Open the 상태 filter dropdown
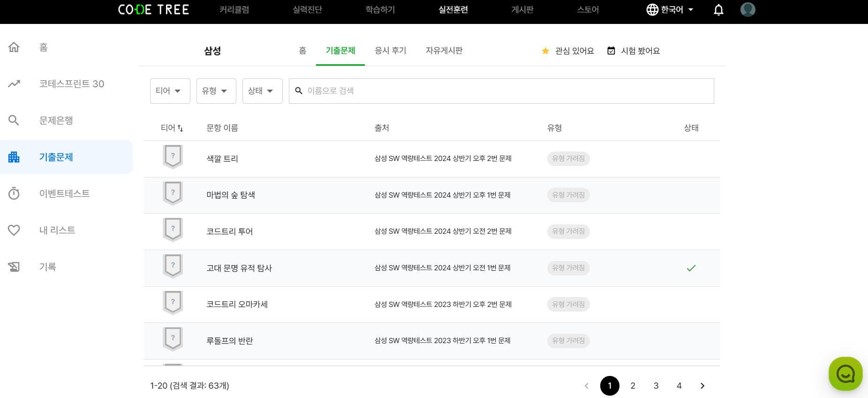The height and width of the screenshot is (398, 868). [262, 91]
